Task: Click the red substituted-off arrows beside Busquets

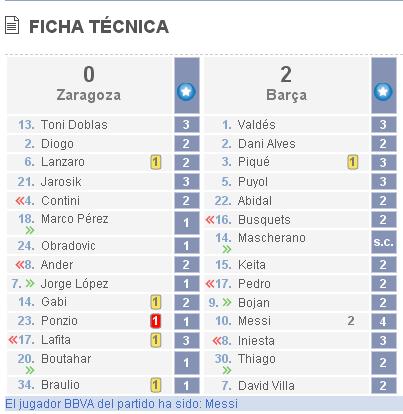Action: click(x=210, y=220)
